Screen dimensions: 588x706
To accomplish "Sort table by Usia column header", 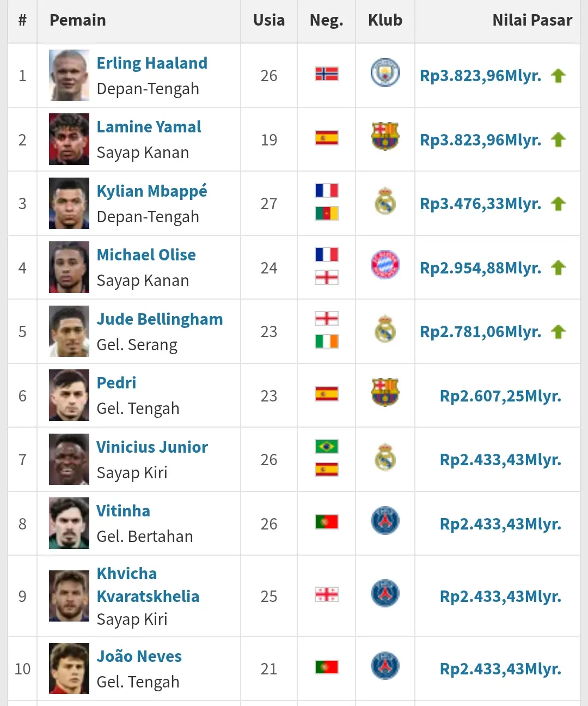I will 269,20.
